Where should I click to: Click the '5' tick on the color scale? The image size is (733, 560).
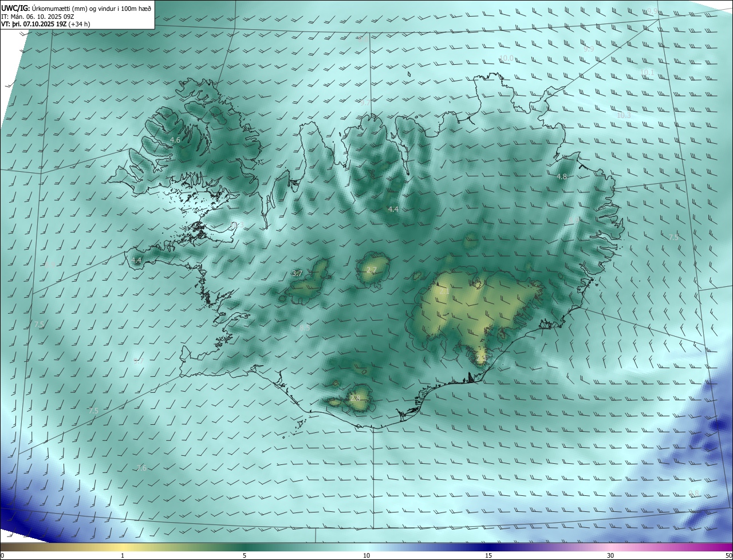245,555
